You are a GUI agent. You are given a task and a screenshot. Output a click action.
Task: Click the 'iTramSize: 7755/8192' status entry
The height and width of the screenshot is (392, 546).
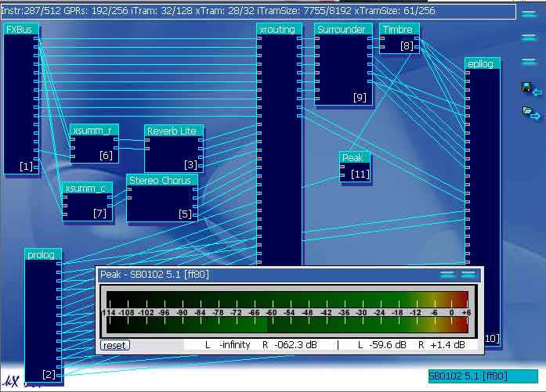305,11
